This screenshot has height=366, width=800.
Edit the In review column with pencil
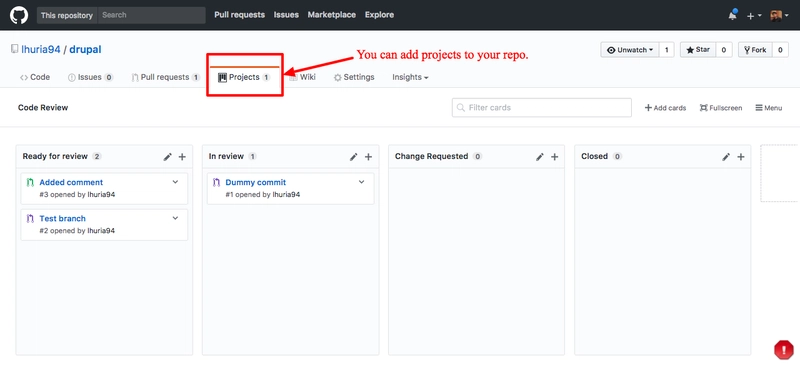pyautogui.click(x=354, y=157)
